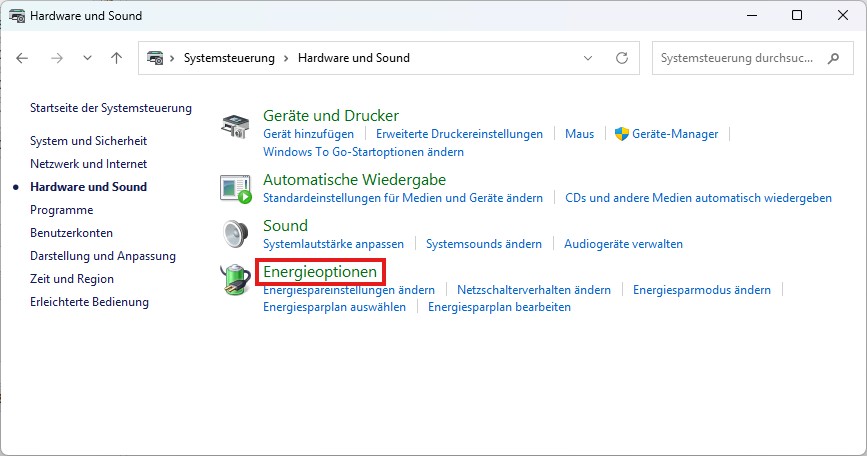Click Windows To Go-Startoptionen ändern
This screenshot has height=456, width=867.
click(x=363, y=152)
